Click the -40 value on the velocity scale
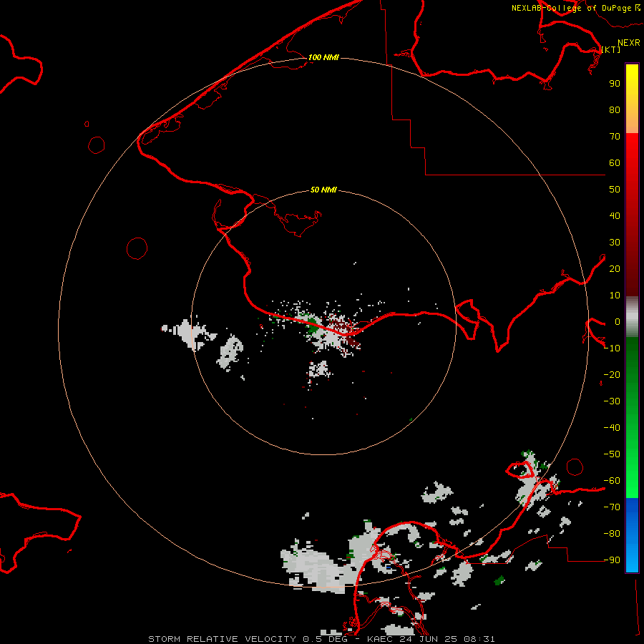This screenshot has width=644, height=644. pos(612,428)
